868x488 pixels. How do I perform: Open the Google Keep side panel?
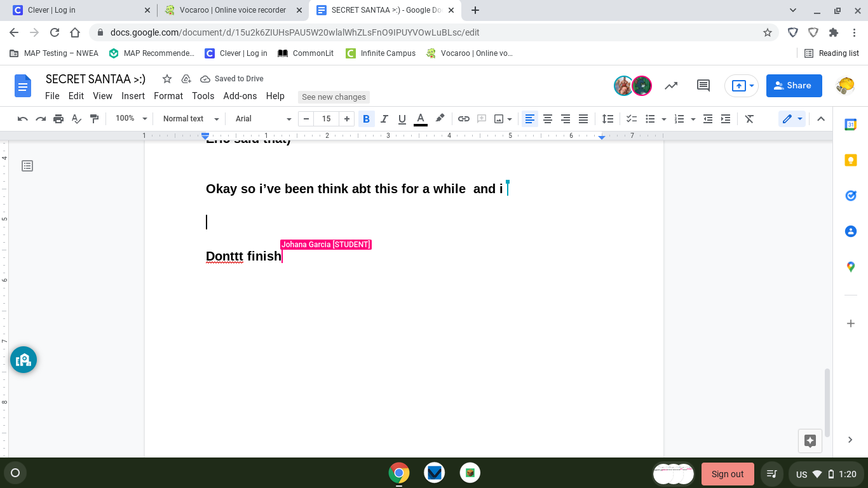click(851, 160)
